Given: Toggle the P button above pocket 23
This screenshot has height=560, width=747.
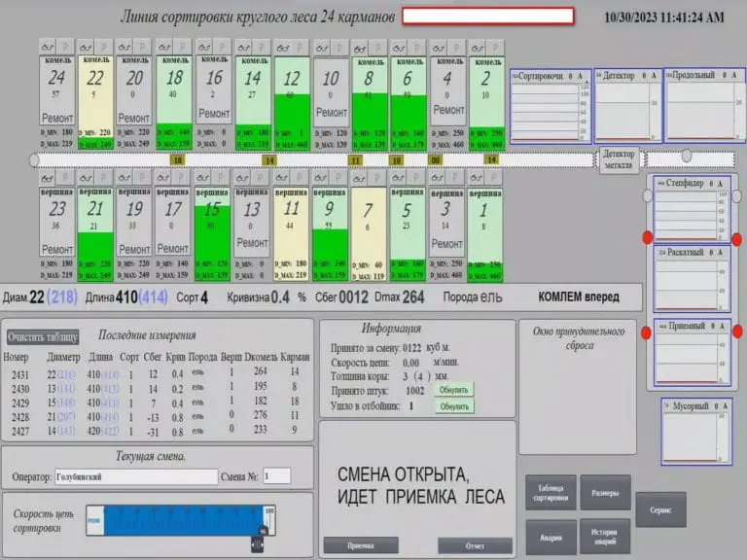Looking at the screenshot, I should (65, 178).
